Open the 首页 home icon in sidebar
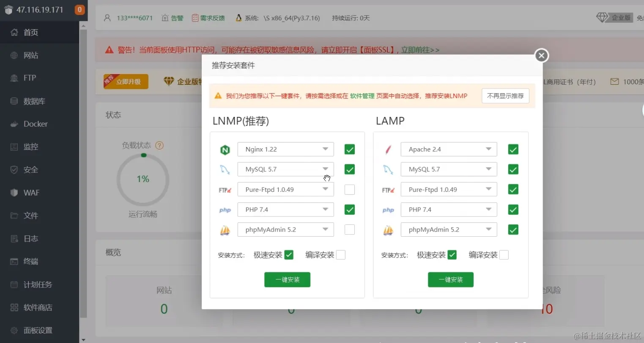The height and width of the screenshot is (343, 644). (x=14, y=32)
